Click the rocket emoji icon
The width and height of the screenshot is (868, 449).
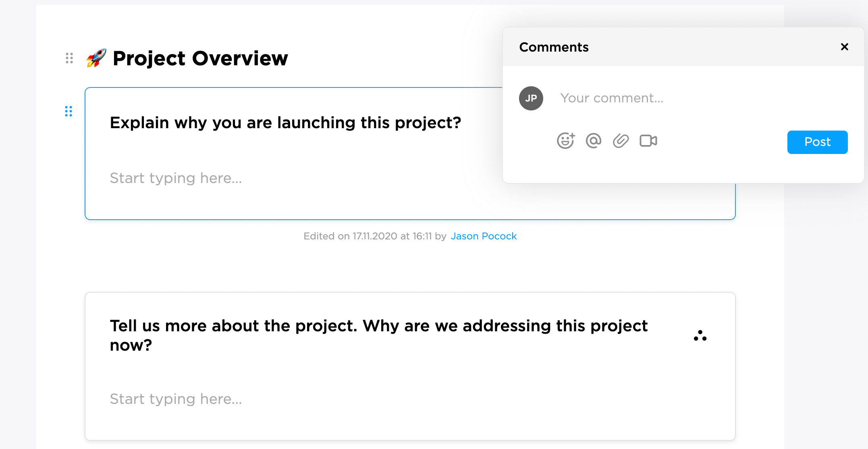pos(96,58)
